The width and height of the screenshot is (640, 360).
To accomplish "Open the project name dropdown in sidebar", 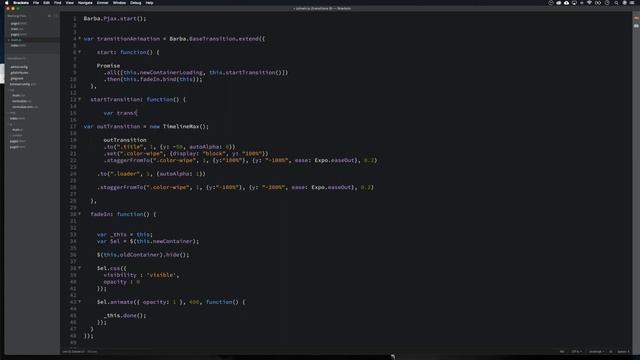I will (16, 58).
